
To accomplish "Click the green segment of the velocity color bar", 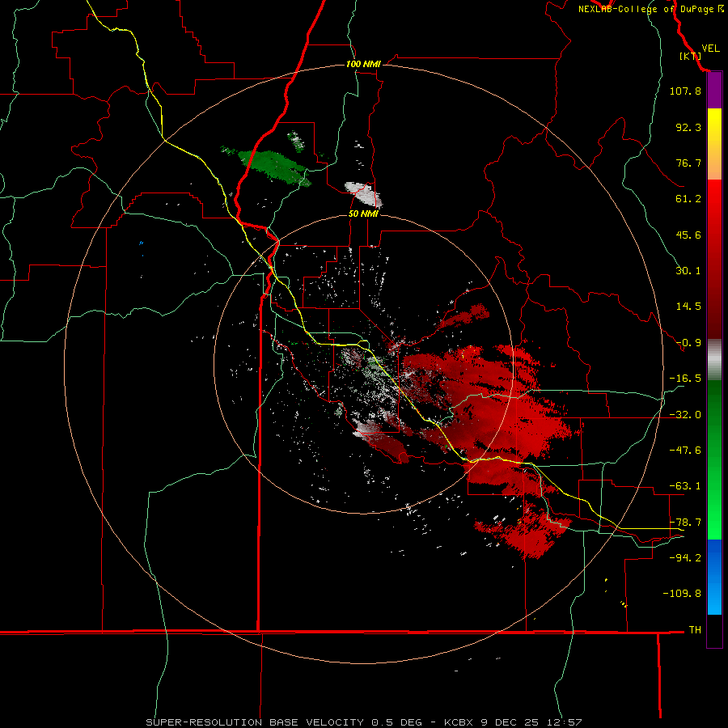I will click(714, 459).
